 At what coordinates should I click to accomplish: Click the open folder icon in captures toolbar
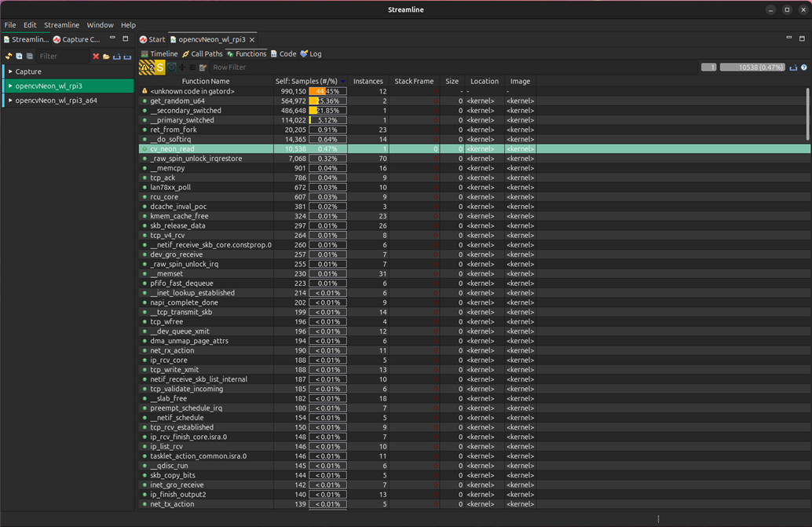[106, 57]
